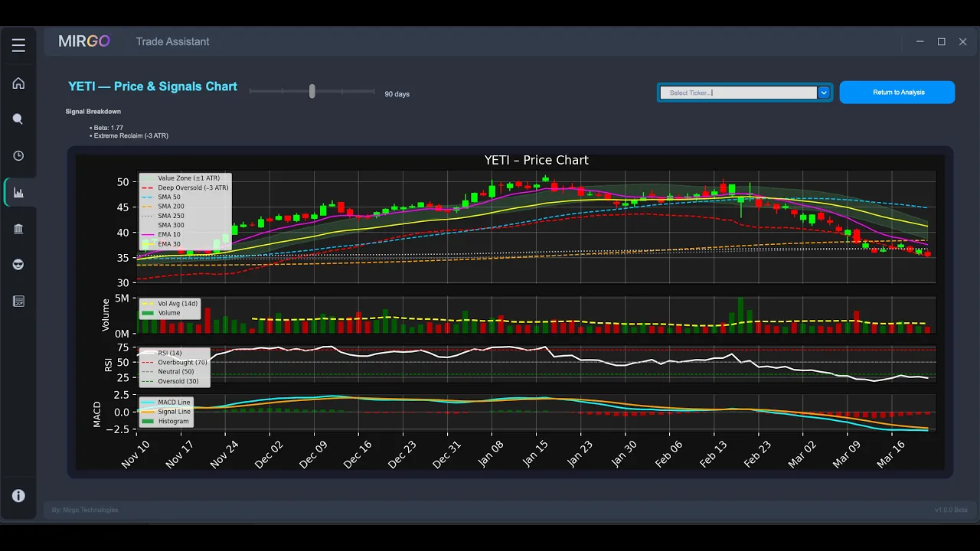Click 'Vol Avg (14d)' legend entry

pyautogui.click(x=169, y=304)
